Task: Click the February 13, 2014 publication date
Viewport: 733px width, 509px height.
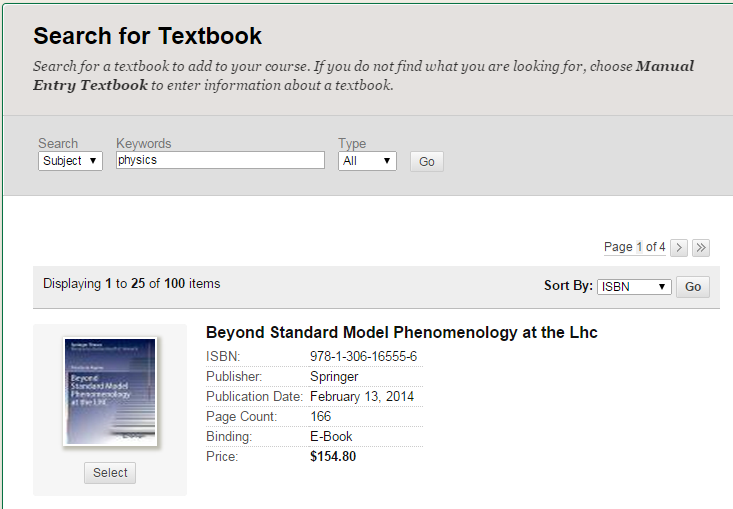Action: tap(362, 397)
